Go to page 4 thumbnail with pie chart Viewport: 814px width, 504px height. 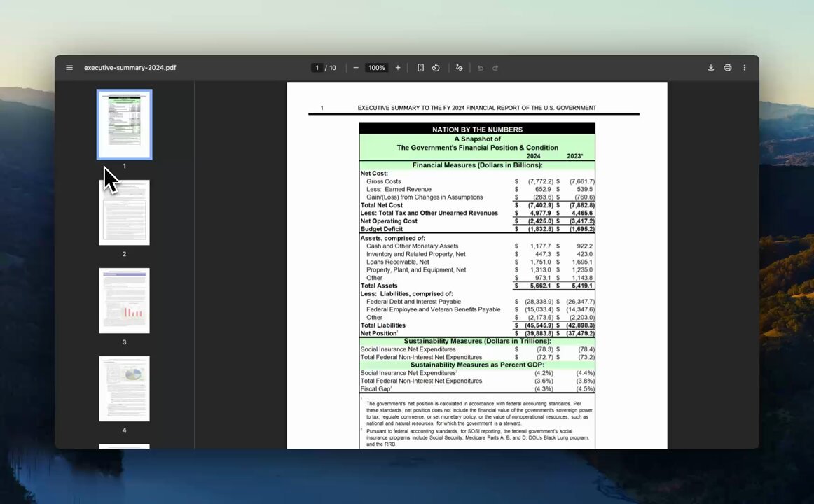click(x=124, y=388)
